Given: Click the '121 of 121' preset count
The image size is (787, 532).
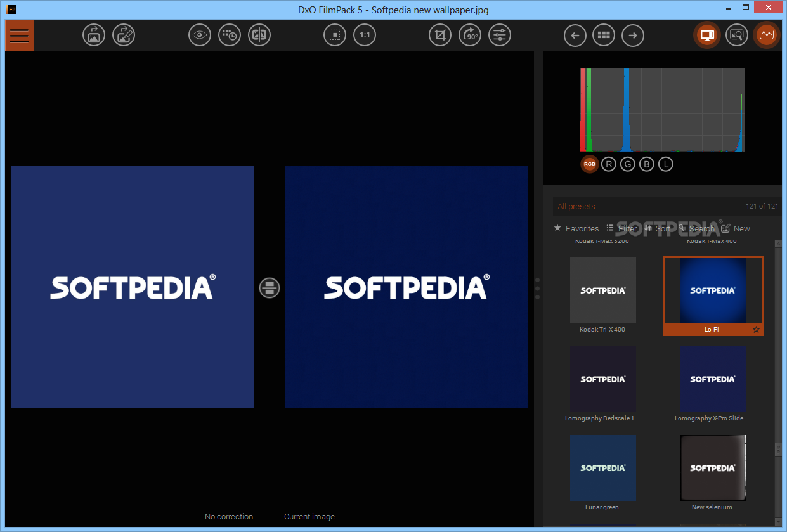Looking at the screenshot, I should pos(762,206).
